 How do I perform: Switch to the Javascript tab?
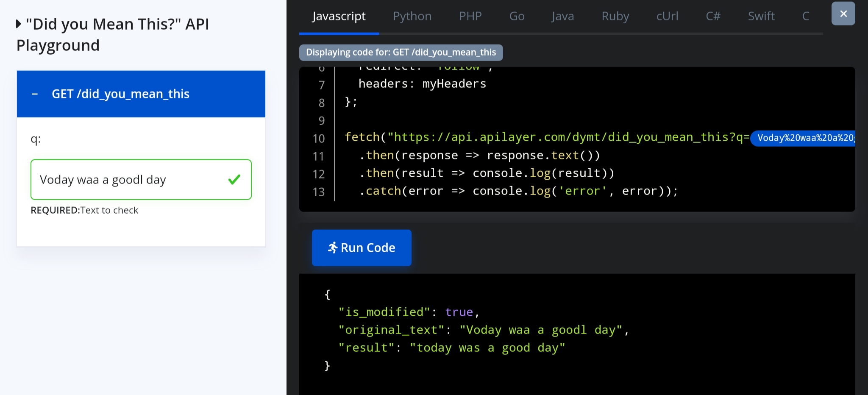click(339, 16)
